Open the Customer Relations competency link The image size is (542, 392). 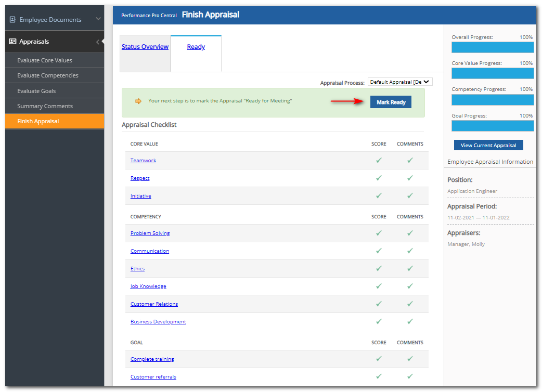pos(154,304)
